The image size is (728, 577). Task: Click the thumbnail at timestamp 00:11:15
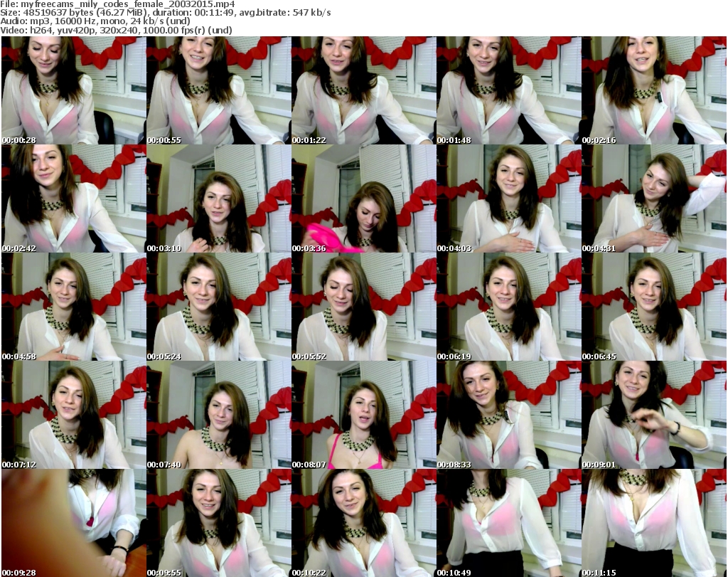pos(654,523)
